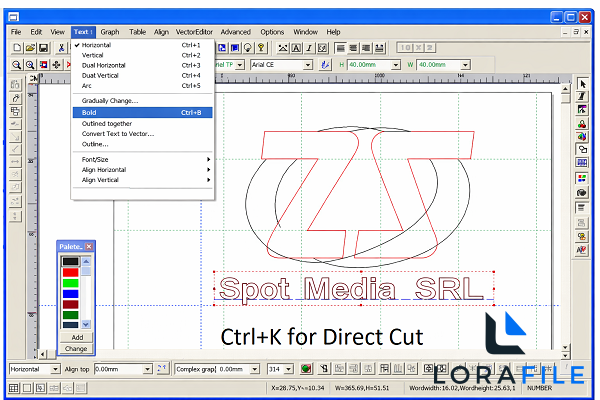Pick the bright green color swatch
This screenshot has width=600, height=400.
70,283
